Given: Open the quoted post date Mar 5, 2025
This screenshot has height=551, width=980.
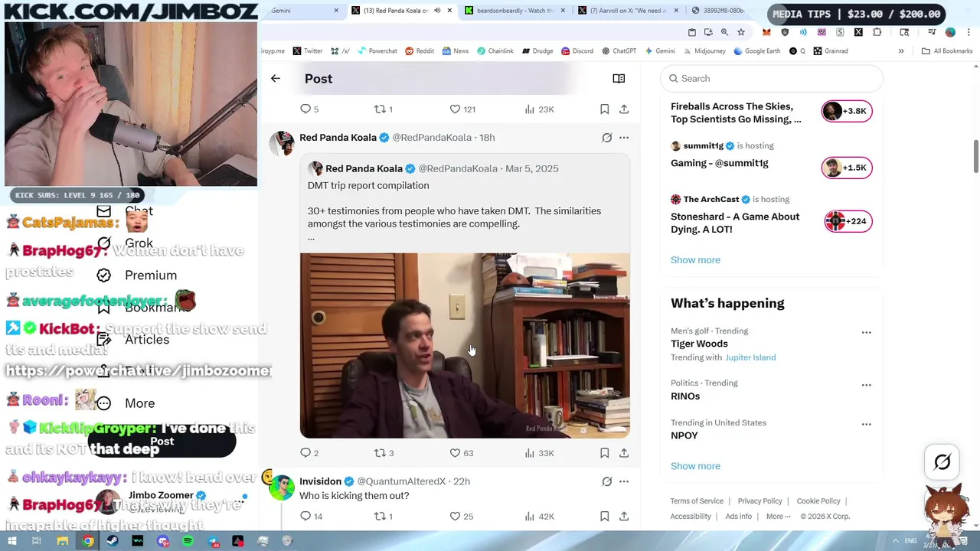Looking at the screenshot, I should (531, 168).
